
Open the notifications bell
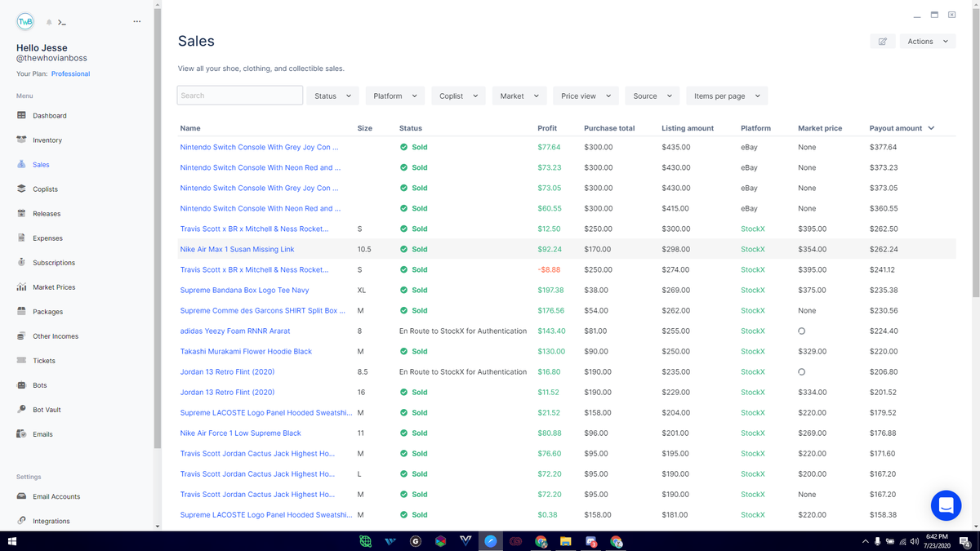click(x=50, y=22)
